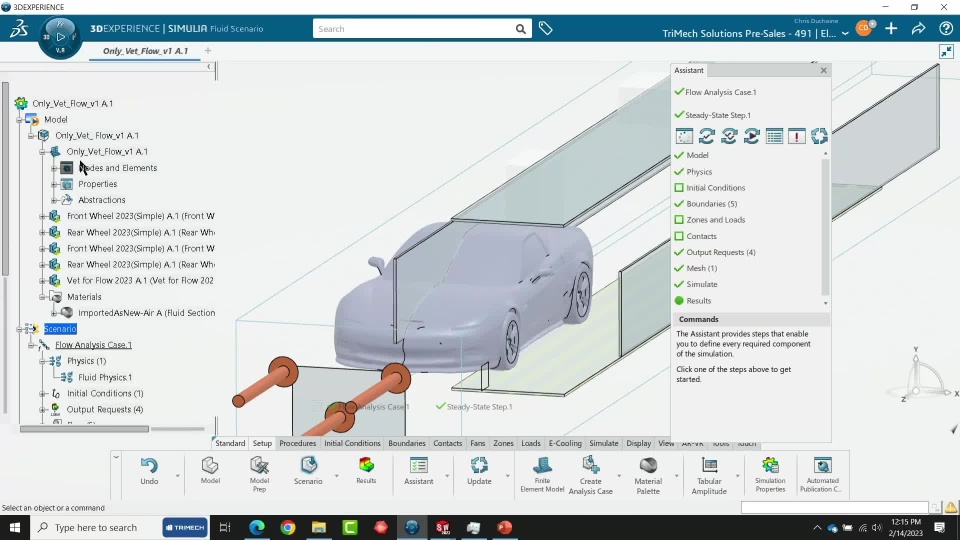The image size is (960, 540).
Task: Switch to the Setup action bar tab
Action: [x=262, y=443]
